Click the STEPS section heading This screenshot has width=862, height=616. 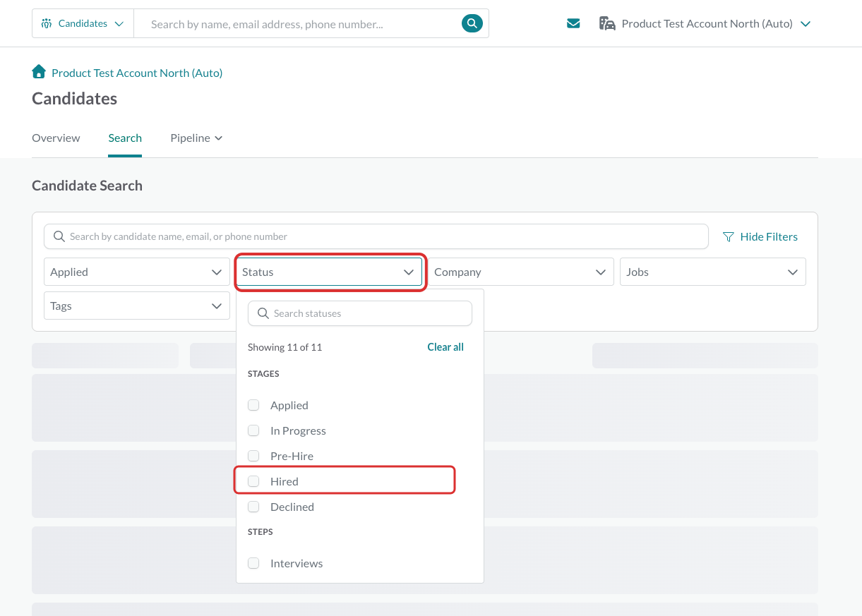[261, 532]
